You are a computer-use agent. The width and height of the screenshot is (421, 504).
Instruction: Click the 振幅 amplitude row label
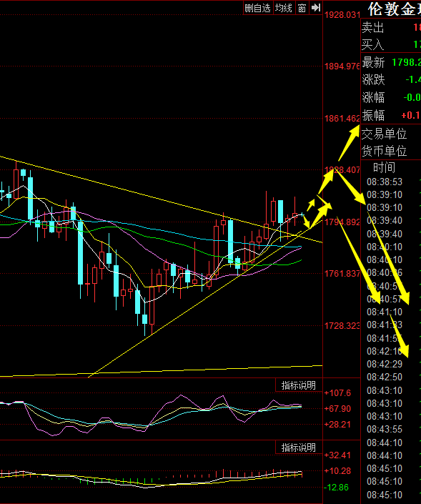pyautogui.click(x=373, y=115)
